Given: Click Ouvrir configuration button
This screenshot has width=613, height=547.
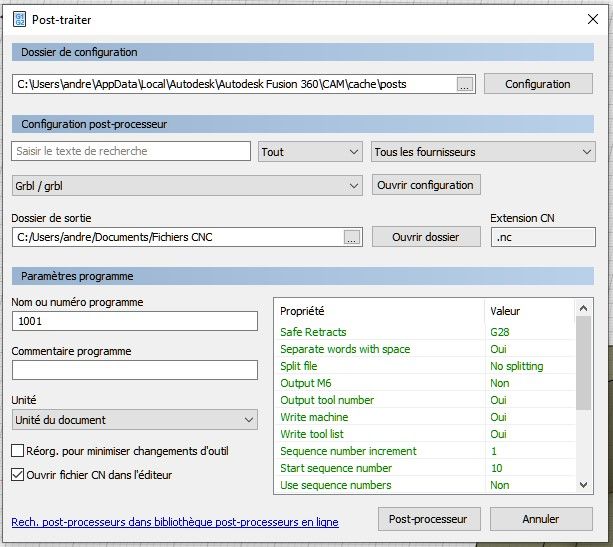Looking at the screenshot, I should pyautogui.click(x=426, y=185).
